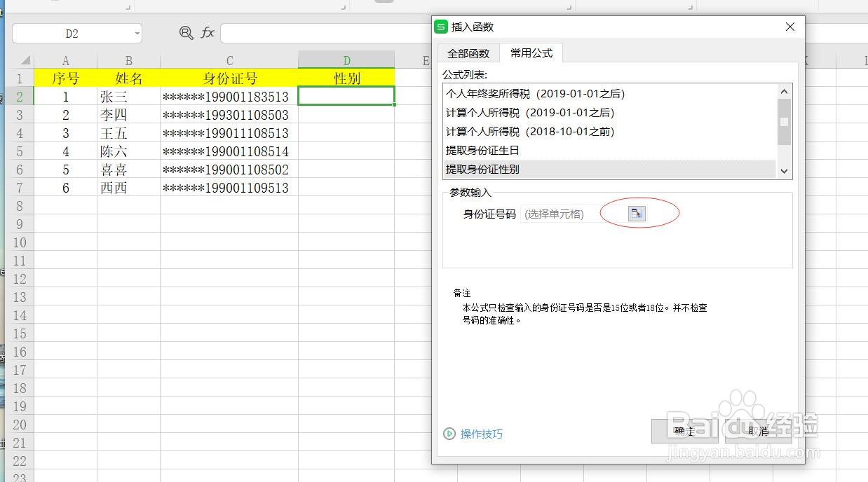Screen dimensions: 868x482
Task: Select column D header
Action: tap(346, 60)
